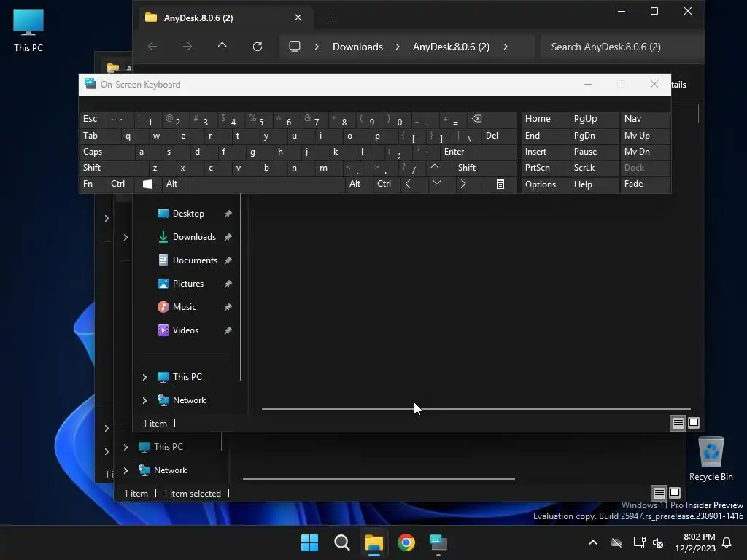
Task: Click the horizontal scrollbar in back Explorer window
Action: coord(379,478)
